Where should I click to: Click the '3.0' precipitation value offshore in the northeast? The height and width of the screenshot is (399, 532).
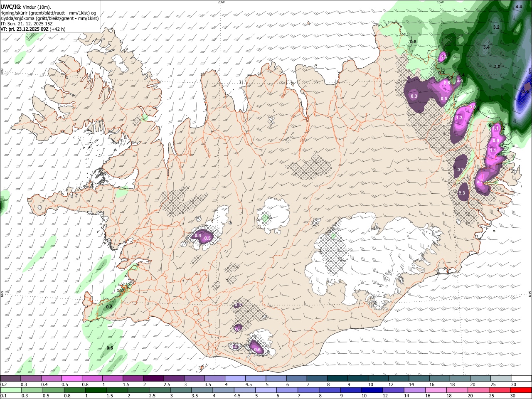(x=497, y=66)
